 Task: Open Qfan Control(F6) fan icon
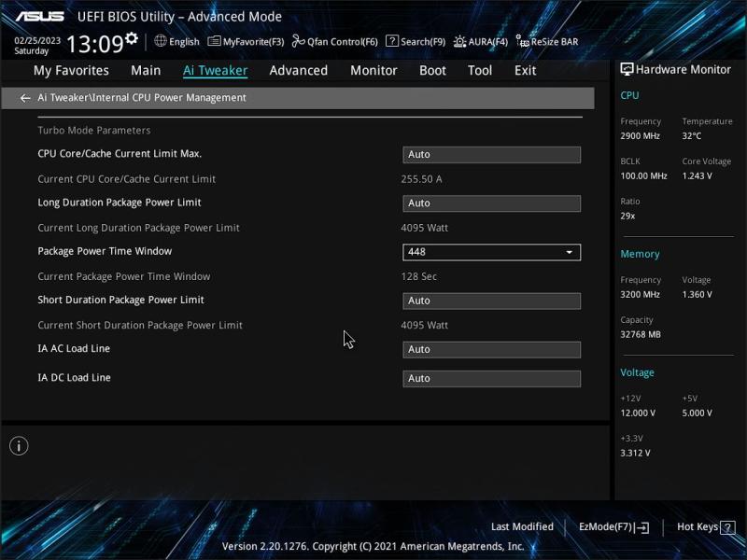click(x=299, y=41)
